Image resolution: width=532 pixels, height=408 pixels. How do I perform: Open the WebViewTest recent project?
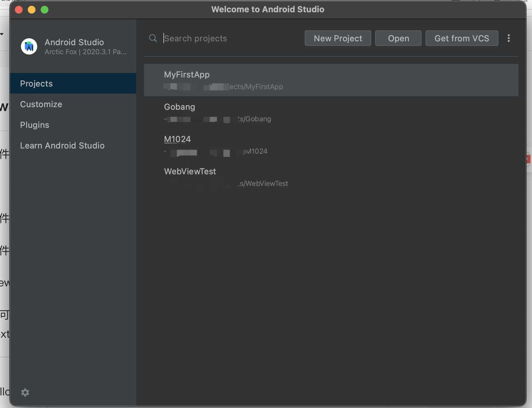click(331, 177)
